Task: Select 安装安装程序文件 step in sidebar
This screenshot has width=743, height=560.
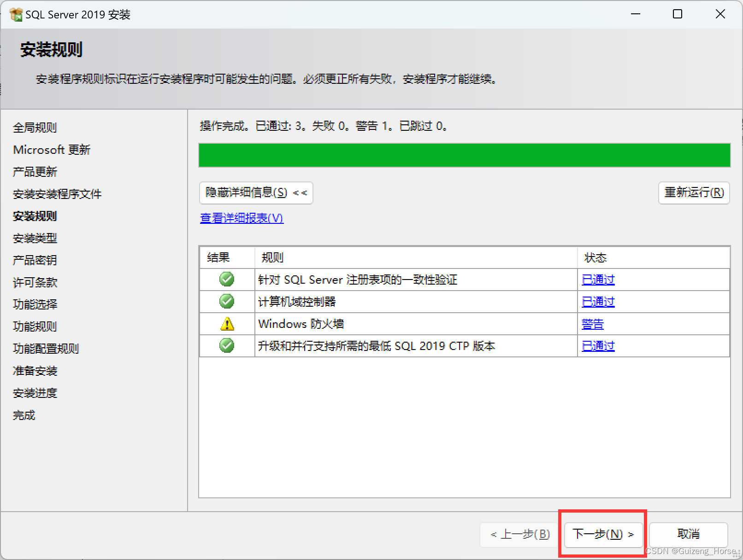Action: pos(57,194)
